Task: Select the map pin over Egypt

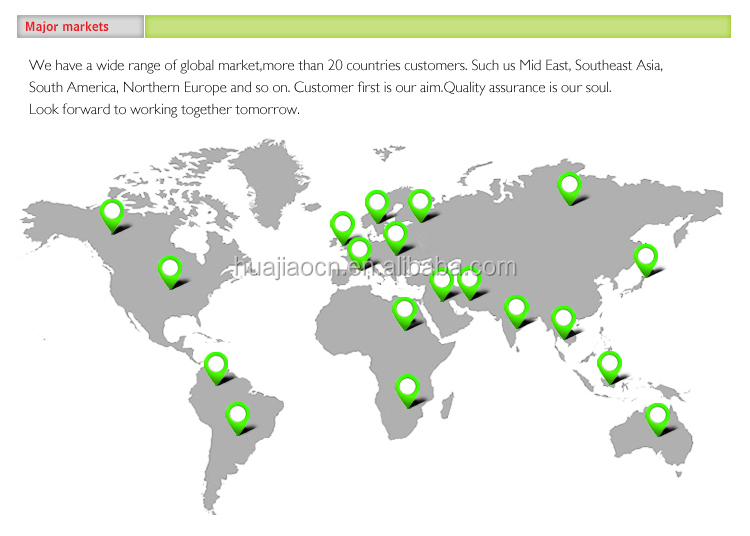Action: [x=405, y=313]
